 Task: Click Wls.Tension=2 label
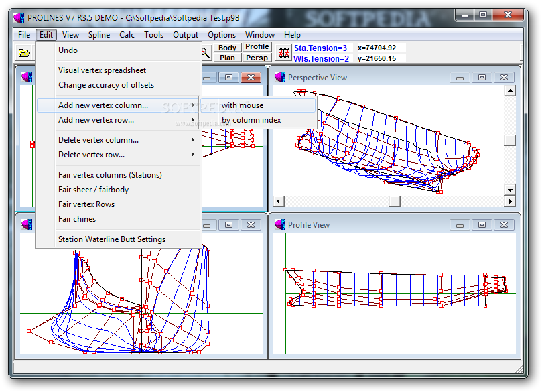pos(321,58)
